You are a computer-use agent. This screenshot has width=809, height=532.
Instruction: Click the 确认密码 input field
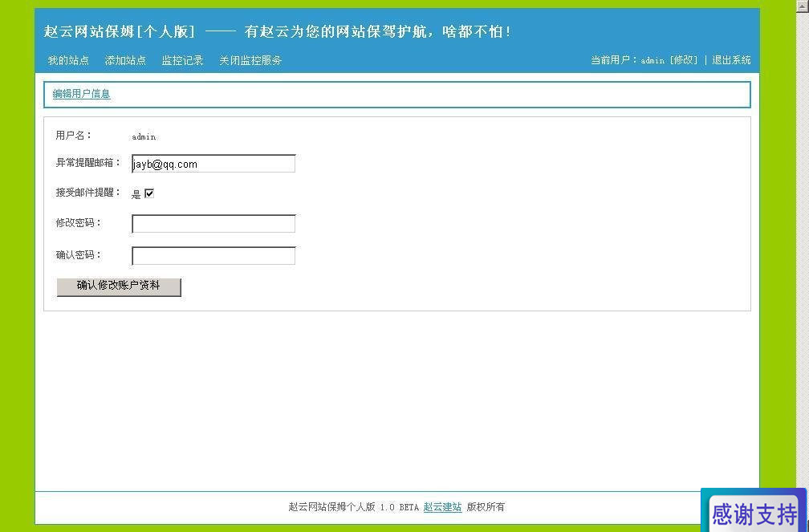click(213, 256)
